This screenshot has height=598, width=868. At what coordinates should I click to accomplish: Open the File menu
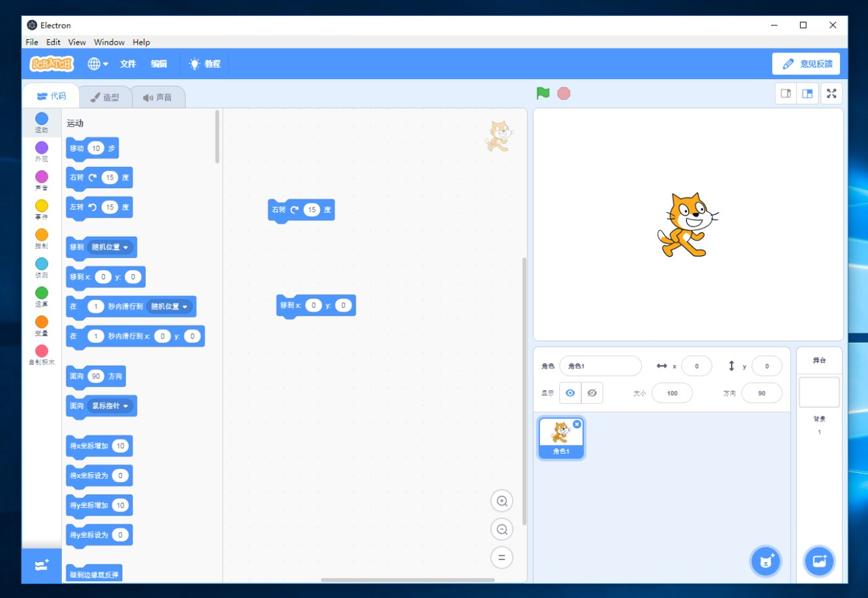pos(32,42)
